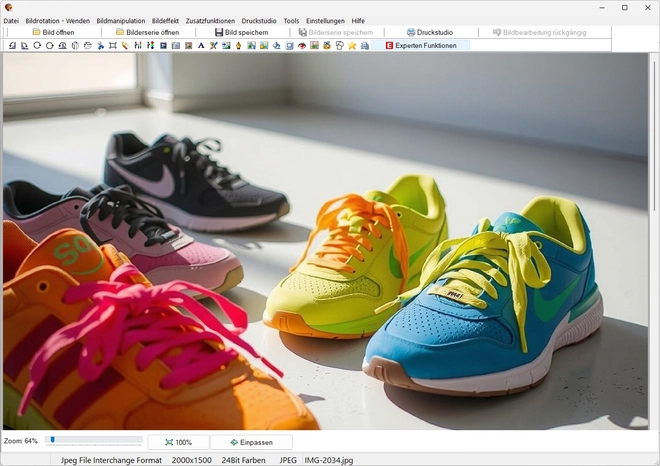Click the zoom slider handle

[51, 440]
